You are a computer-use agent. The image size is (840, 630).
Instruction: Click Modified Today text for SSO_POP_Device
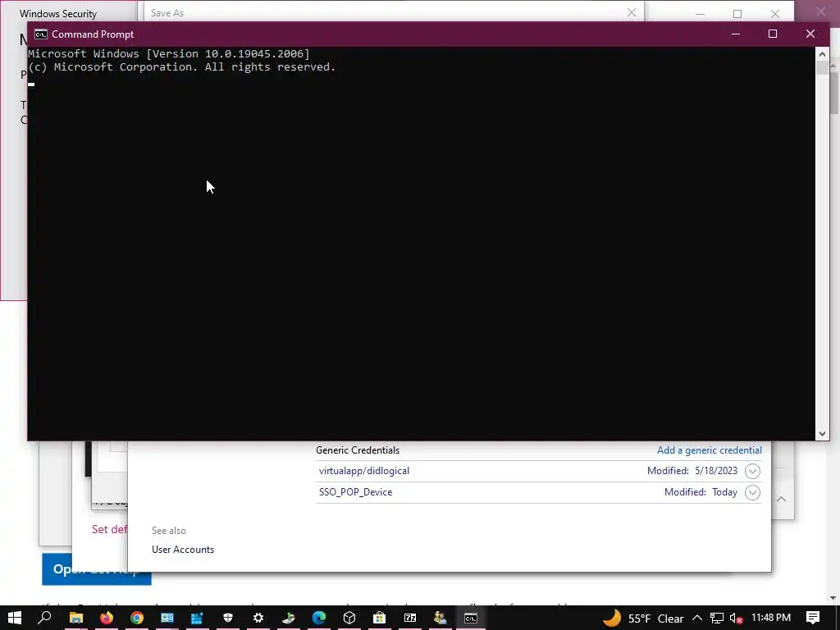click(x=701, y=492)
